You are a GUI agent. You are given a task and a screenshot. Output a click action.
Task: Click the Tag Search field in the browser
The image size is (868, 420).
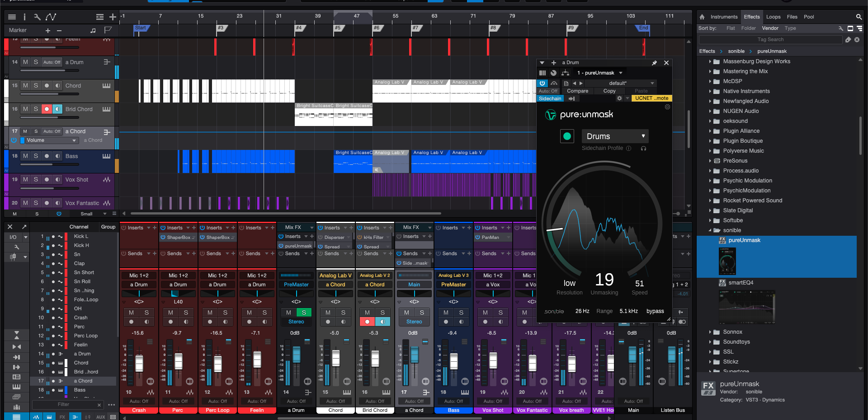pos(770,40)
